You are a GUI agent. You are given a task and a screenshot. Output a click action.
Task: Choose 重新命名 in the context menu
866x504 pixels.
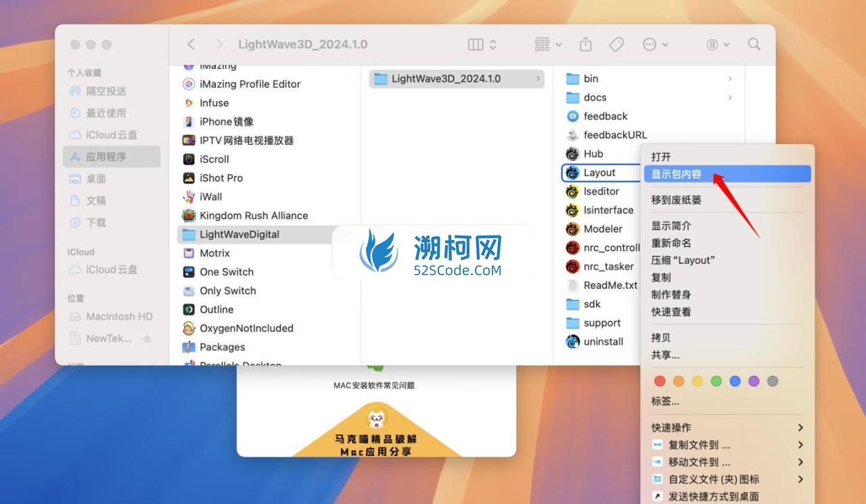pos(727,243)
